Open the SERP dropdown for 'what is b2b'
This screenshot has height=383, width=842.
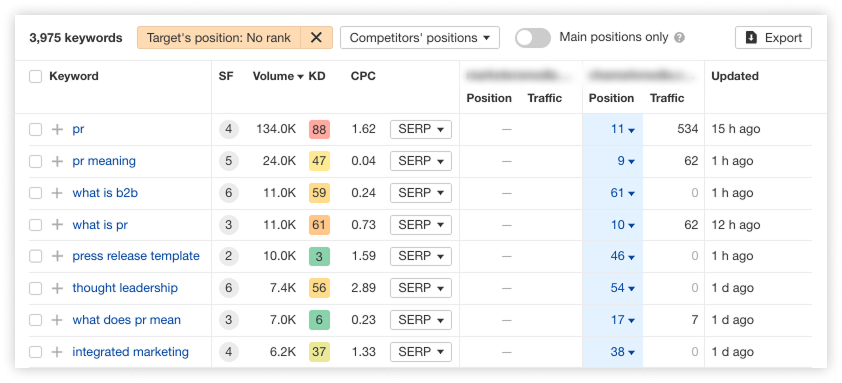[421, 193]
